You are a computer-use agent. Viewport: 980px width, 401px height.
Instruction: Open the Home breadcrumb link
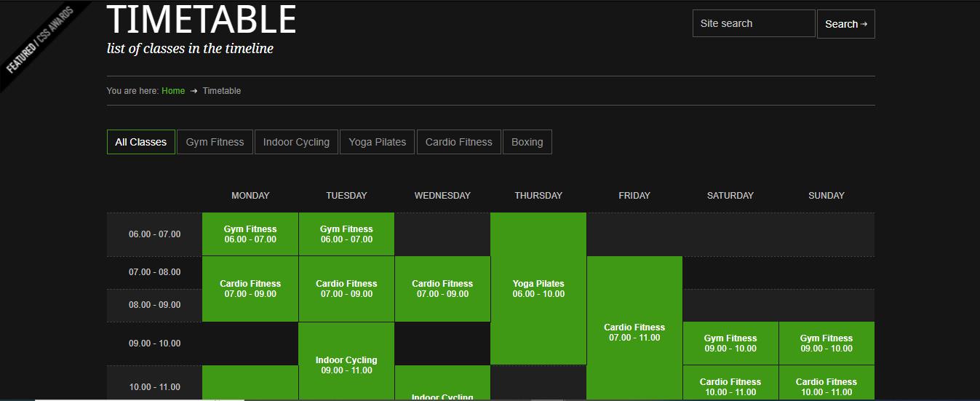pyautogui.click(x=173, y=91)
